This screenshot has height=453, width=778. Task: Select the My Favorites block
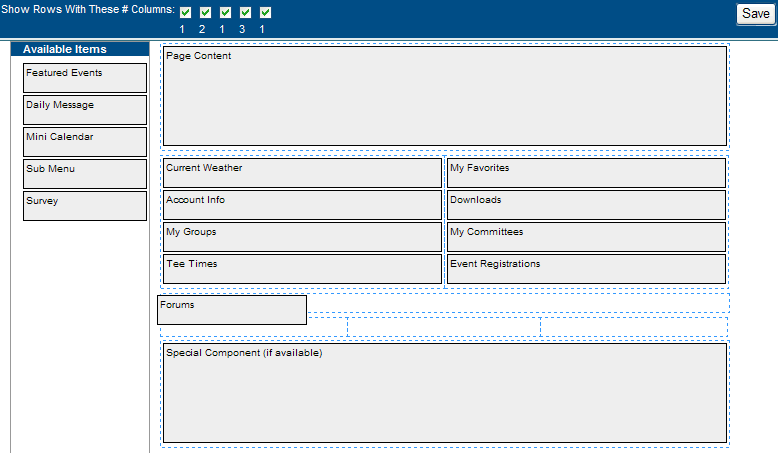(x=586, y=173)
